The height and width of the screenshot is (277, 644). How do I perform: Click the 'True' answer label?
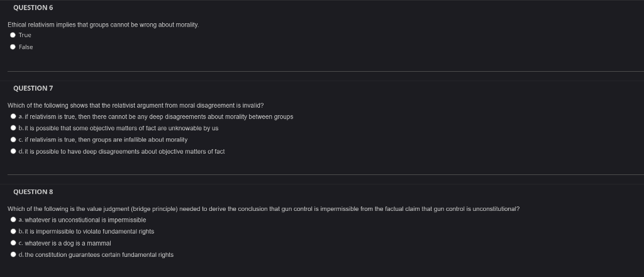tap(25, 35)
